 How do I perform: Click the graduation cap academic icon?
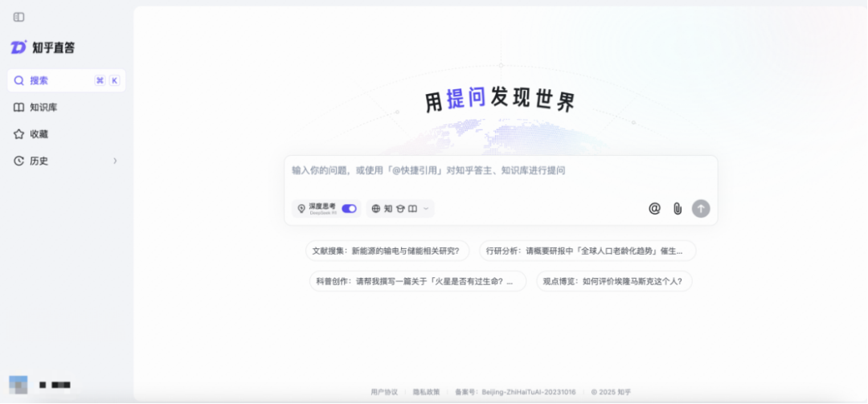coord(400,209)
